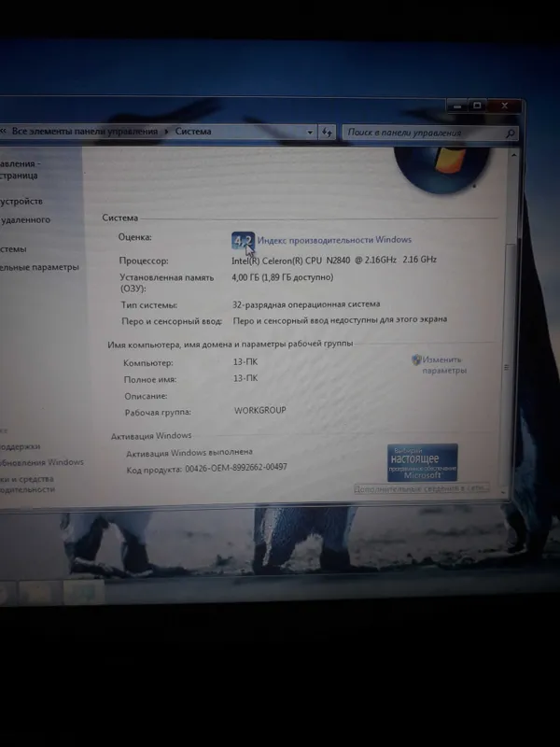This screenshot has height=747, width=560.
Task: Select computer name 13-ПК next to Компьютер
Action: tap(245, 362)
